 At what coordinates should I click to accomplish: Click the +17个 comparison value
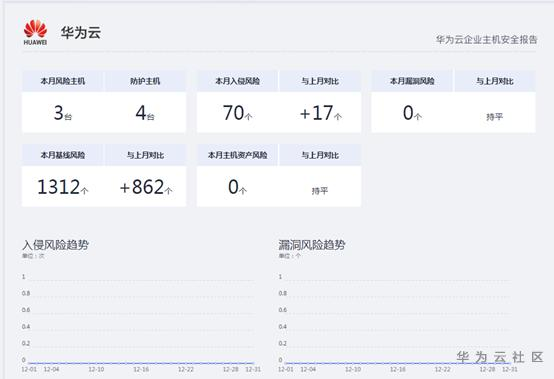320,113
